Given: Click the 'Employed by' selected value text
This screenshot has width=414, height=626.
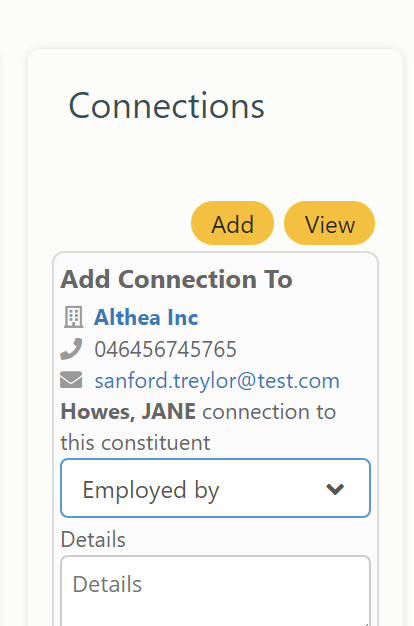Looking at the screenshot, I should [151, 490].
